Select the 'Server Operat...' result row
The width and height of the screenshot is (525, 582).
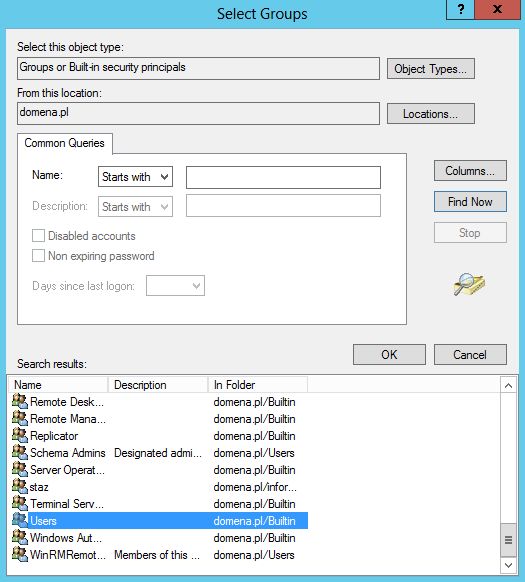159,470
